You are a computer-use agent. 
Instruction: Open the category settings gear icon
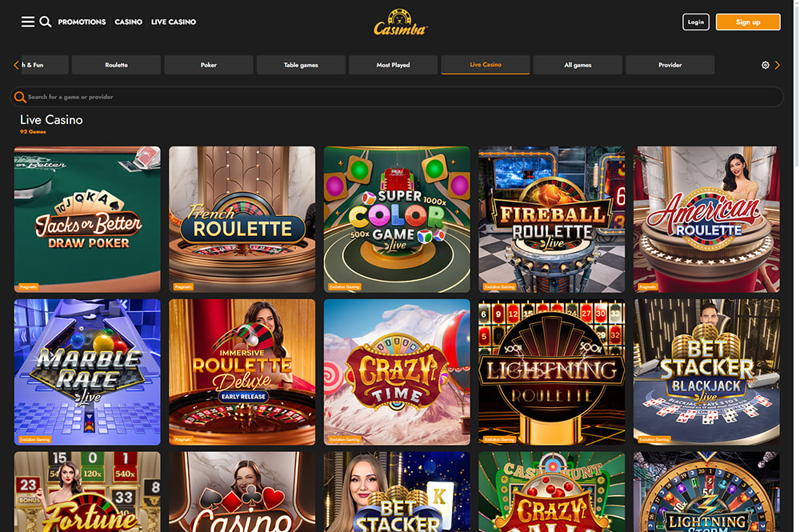coord(766,65)
